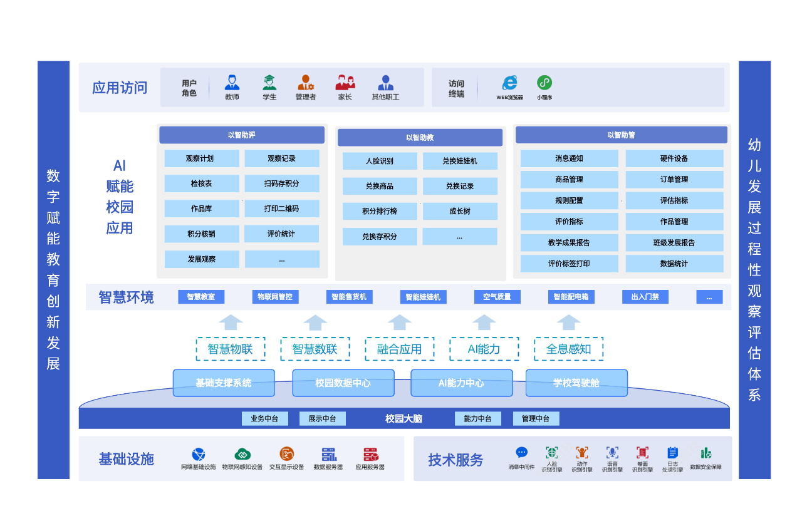This screenshot has width=812, height=526.
Task: Click the 网络基础设施 network infrastructure icon
Action: click(x=199, y=453)
